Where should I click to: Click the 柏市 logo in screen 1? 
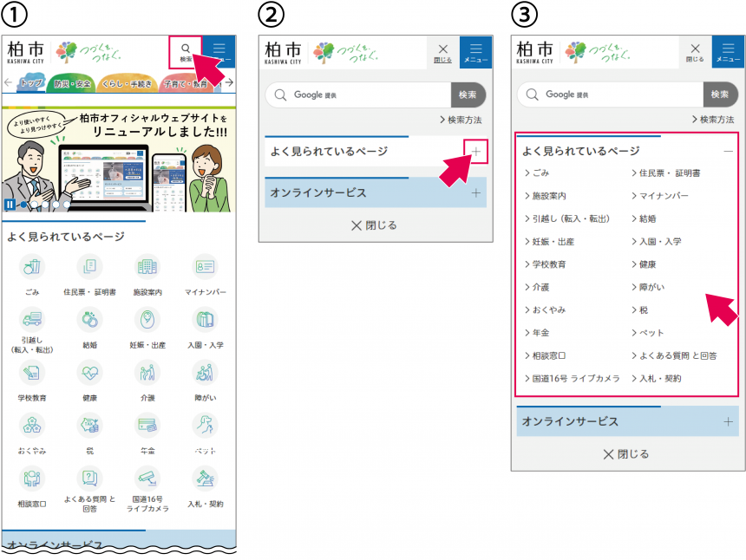pos(26,52)
